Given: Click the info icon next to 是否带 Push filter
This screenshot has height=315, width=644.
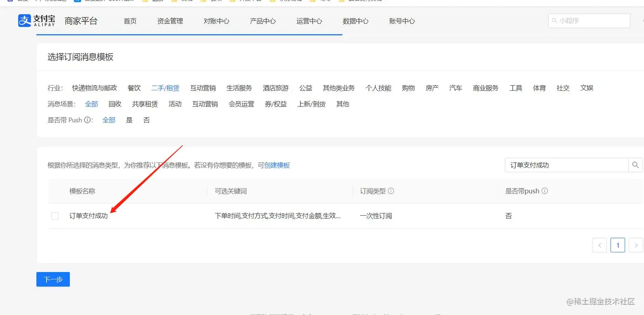Looking at the screenshot, I should (88, 120).
